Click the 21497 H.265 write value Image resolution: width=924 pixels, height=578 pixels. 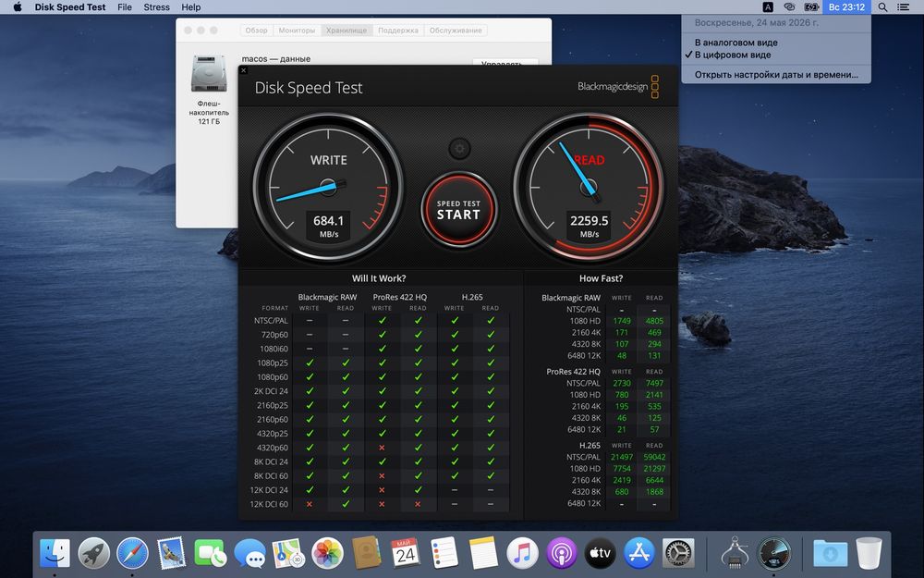pyautogui.click(x=622, y=457)
